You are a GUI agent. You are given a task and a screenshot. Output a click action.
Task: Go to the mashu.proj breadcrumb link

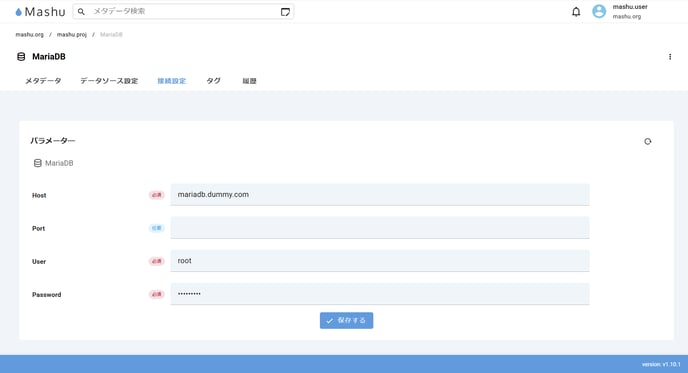(x=72, y=35)
